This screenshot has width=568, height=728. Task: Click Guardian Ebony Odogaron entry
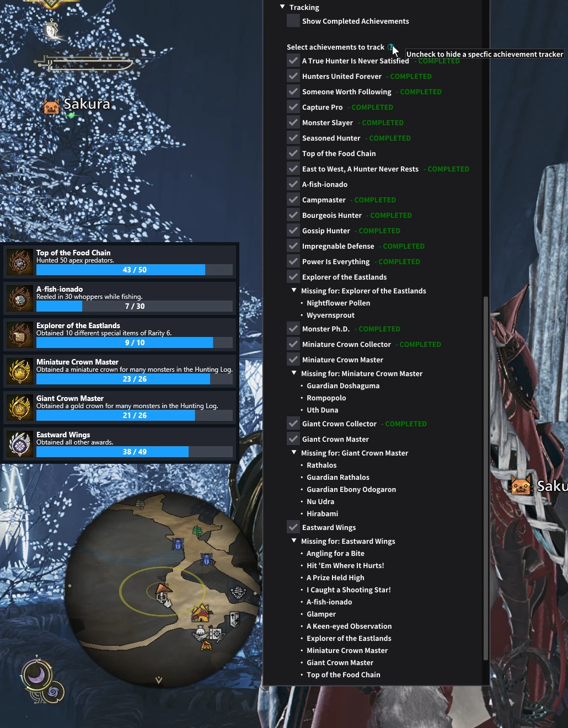pyautogui.click(x=351, y=489)
